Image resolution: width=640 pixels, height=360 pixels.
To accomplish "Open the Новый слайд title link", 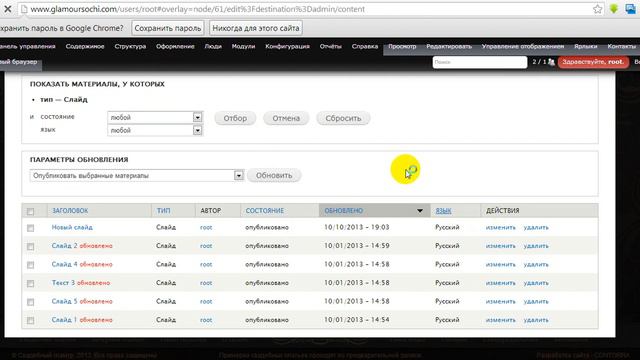I will click(72, 227).
